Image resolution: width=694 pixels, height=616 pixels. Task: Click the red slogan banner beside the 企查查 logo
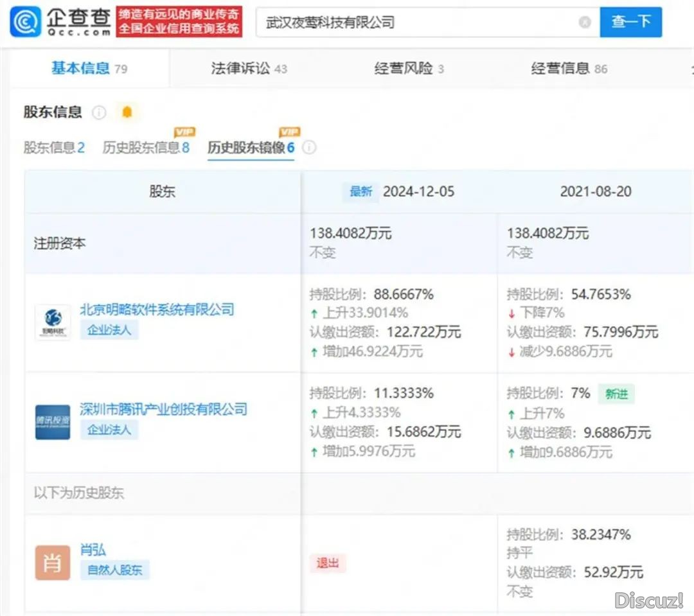(x=179, y=22)
